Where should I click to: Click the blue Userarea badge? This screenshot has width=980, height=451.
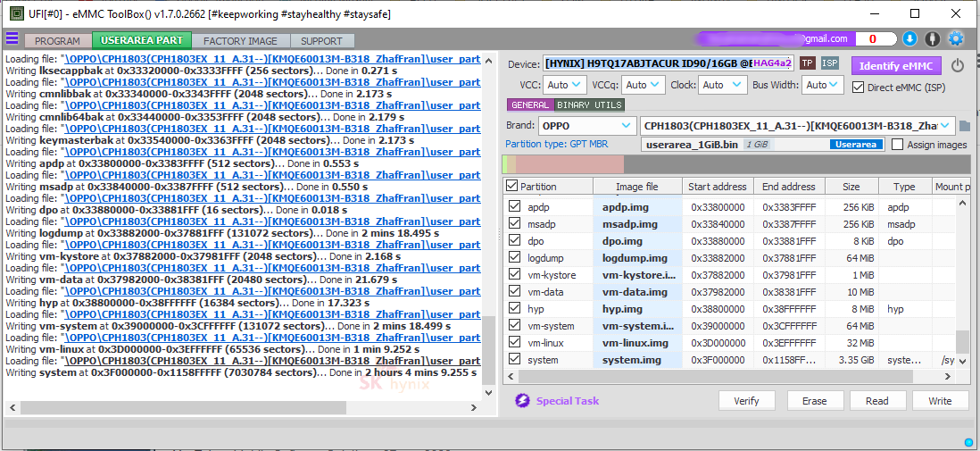pyautogui.click(x=857, y=145)
